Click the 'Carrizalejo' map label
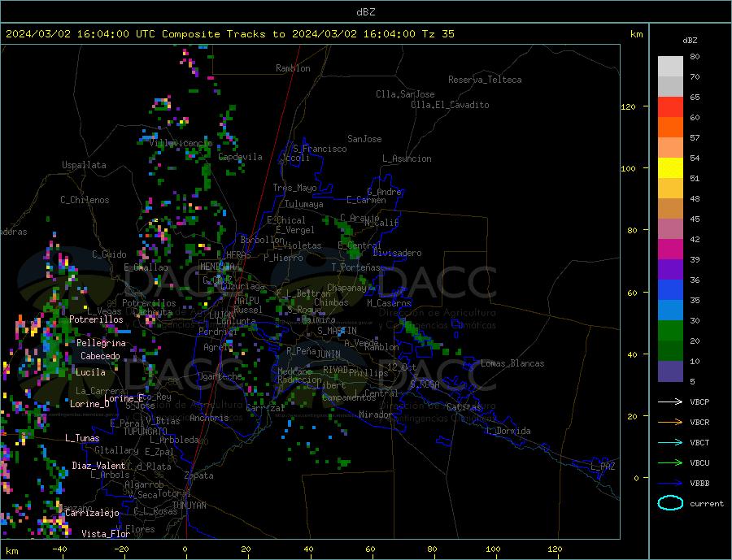Image resolution: width=732 pixels, height=560 pixels. pyautogui.click(x=93, y=513)
